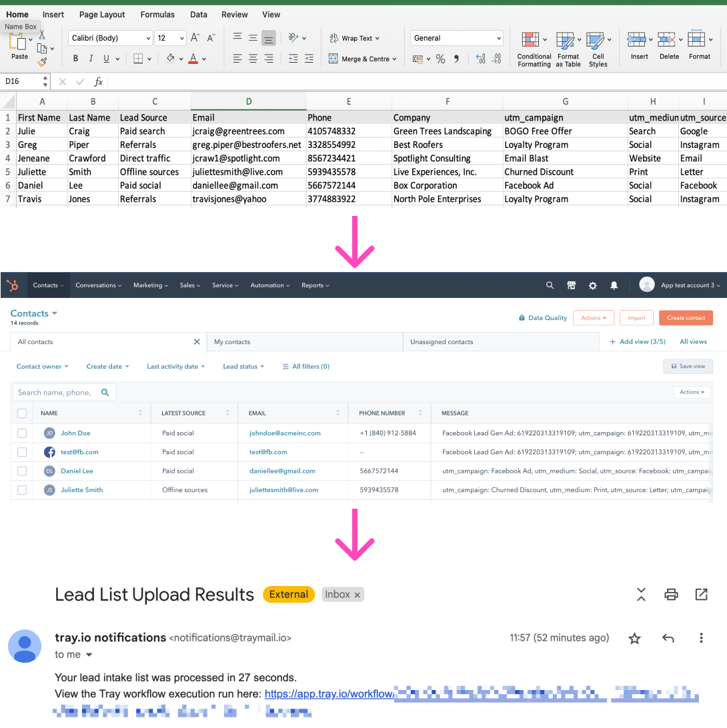Open the Tray workflow execution link

[329, 694]
